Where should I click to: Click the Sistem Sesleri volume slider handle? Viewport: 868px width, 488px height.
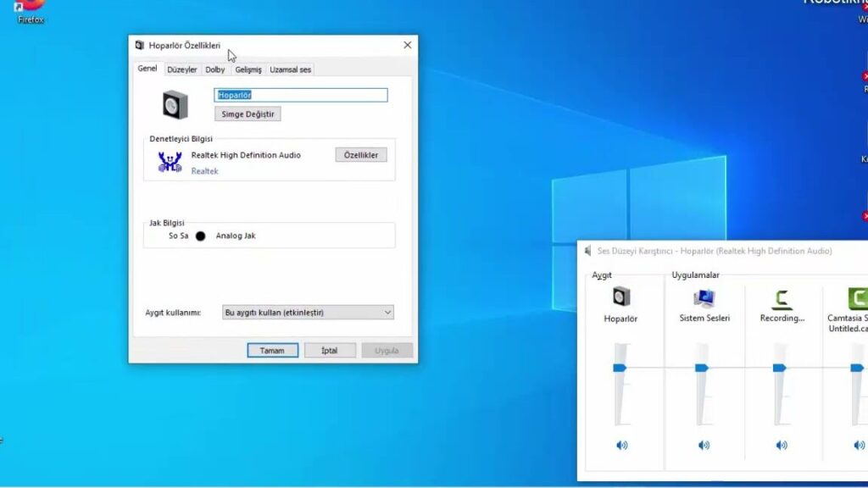702,368
